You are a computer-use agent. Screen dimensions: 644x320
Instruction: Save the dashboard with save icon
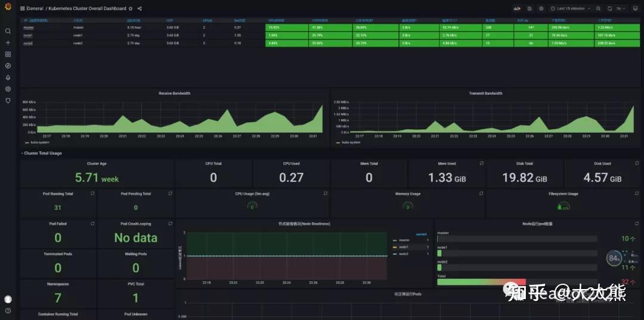[530, 8]
